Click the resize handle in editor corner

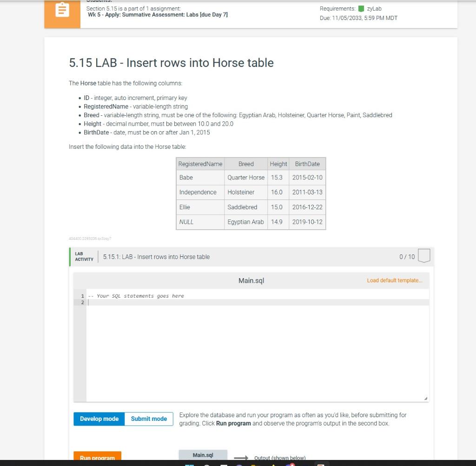pos(426,398)
